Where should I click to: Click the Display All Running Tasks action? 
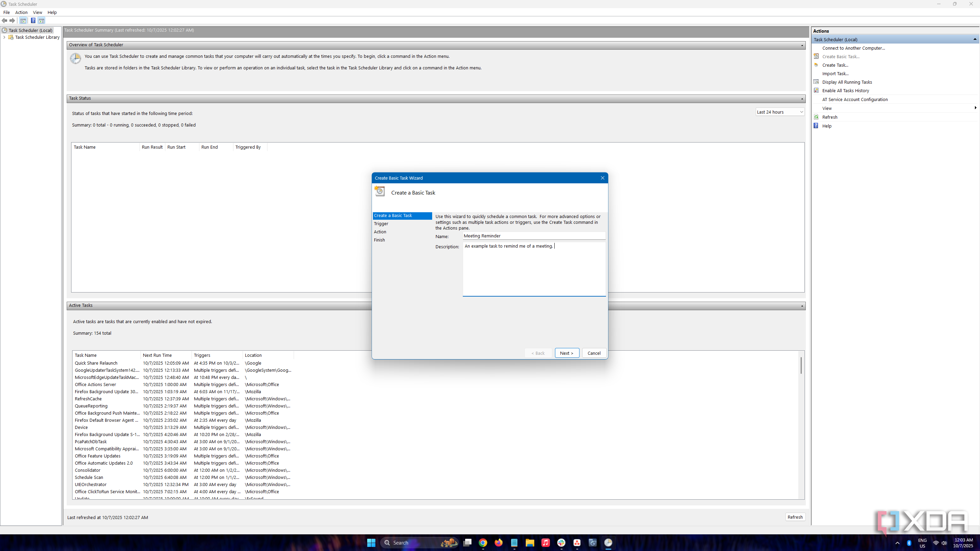tap(847, 82)
